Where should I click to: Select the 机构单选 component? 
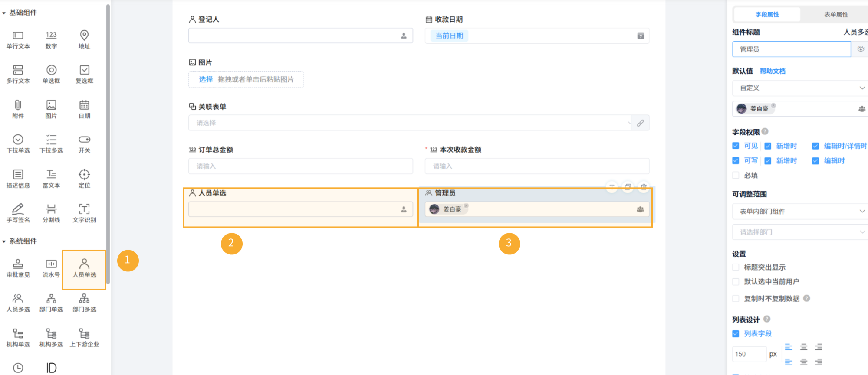coord(18,339)
